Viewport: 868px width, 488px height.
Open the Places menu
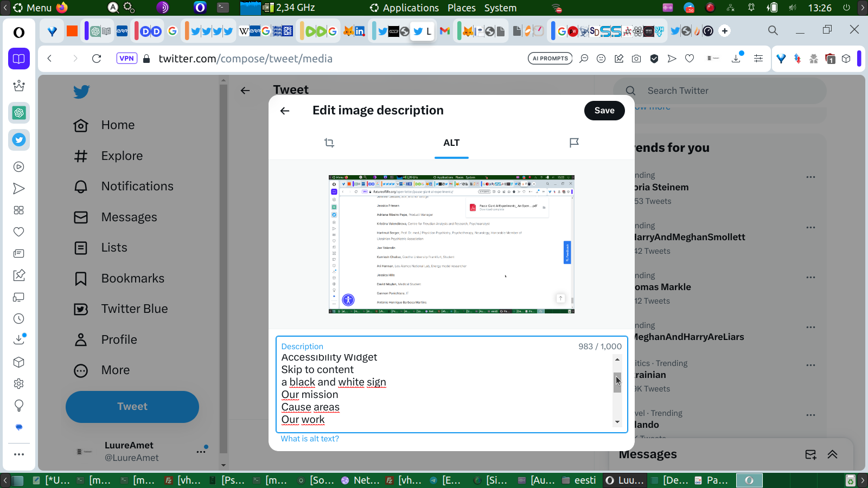pos(462,8)
